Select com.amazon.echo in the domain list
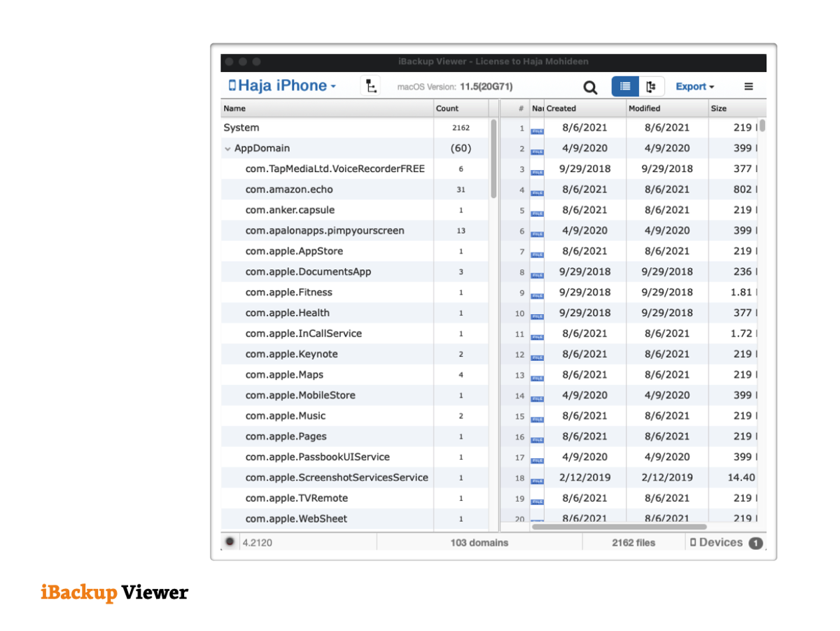Image resolution: width=840 pixels, height=631 pixels. [x=289, y=190]
